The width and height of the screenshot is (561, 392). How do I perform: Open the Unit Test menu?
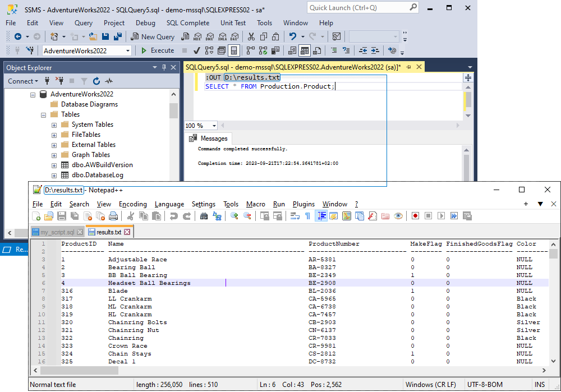click(x=233, y=23)
